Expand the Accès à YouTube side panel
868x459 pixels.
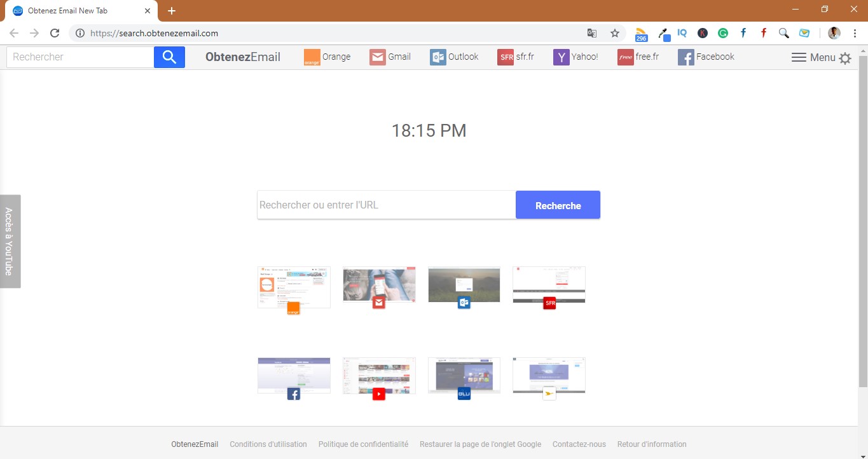pos(10,242)
